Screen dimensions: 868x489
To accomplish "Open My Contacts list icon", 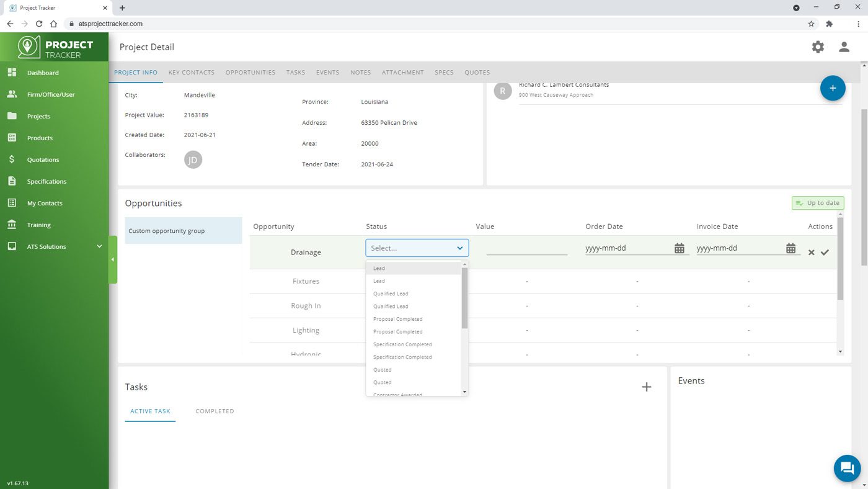I will (x=12, y=203).
